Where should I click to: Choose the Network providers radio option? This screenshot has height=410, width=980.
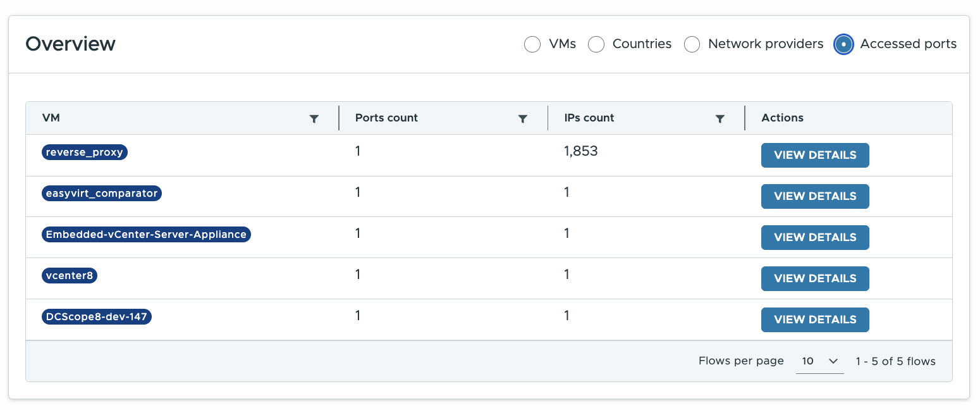coord(692,44)
